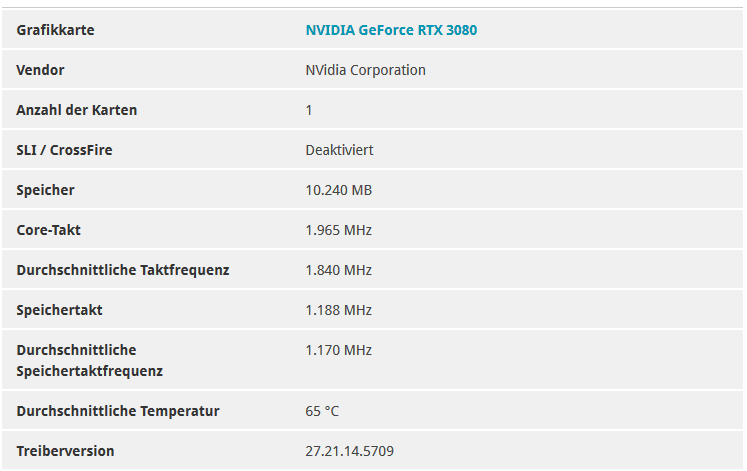Click the Speicher row label
The width and height of the screenshot is (747, 471).
coord(45,190)
